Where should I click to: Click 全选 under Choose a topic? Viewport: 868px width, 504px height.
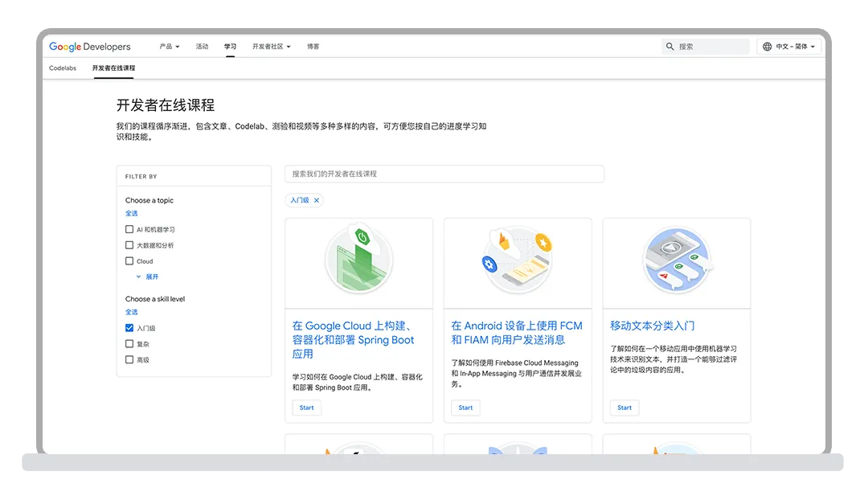(x=131, y=213)
